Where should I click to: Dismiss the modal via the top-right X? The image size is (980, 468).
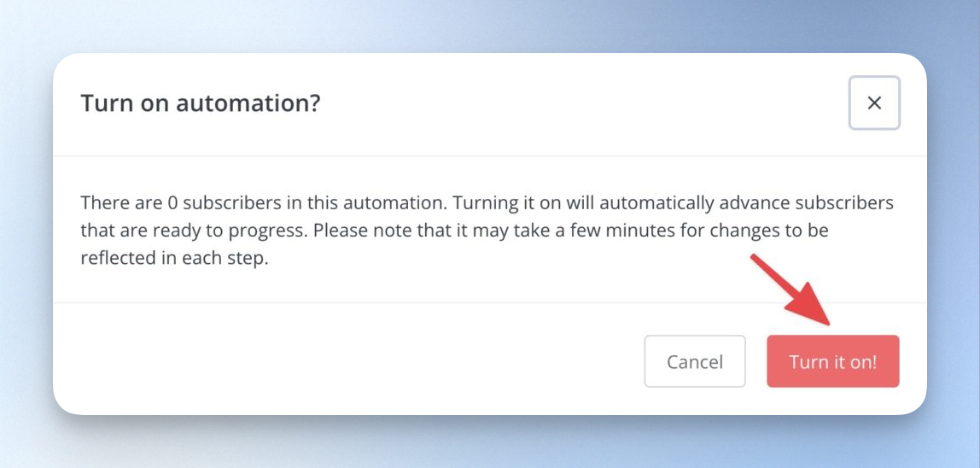pos(874,103)
